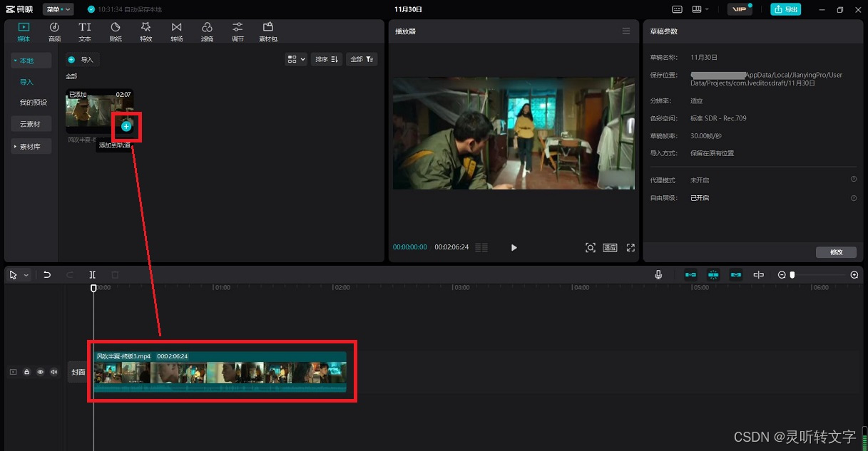
Task: Toggle preview axis on timeline
Action: point(759,274)
